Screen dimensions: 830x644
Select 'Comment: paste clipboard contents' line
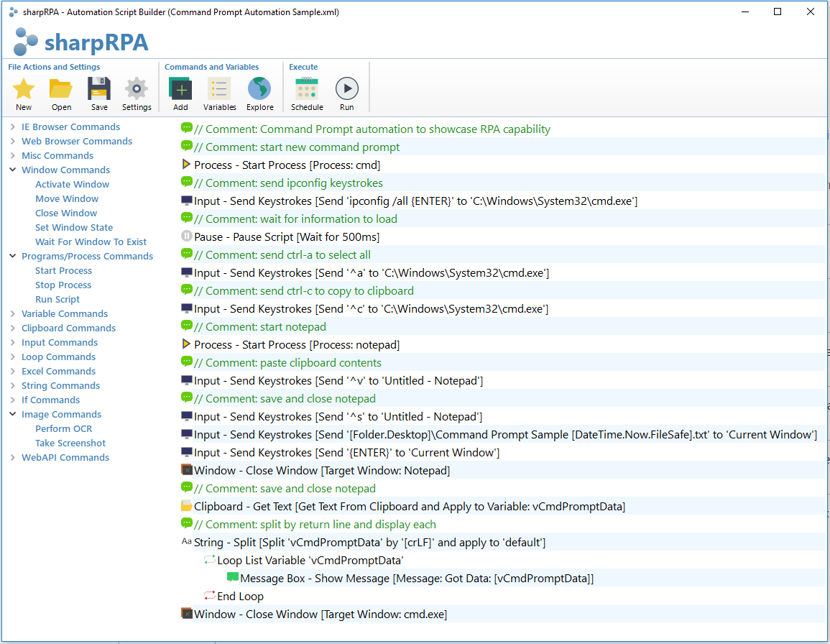click(x=287, y=362)
